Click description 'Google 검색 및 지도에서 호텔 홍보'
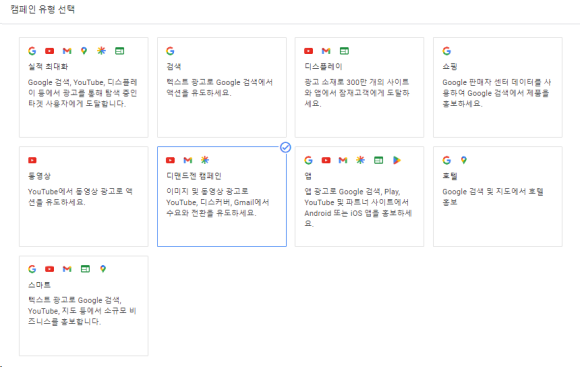The width and height of the screenshot is (580, 367). tap(493, 197)
